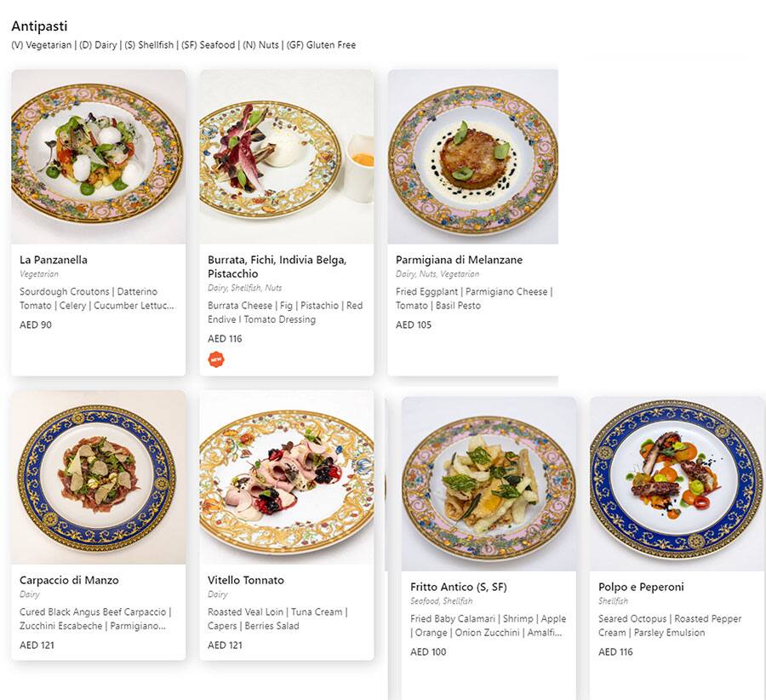Click the La Panzanella title
The image size is (766, 700).
tap(54, 260)
